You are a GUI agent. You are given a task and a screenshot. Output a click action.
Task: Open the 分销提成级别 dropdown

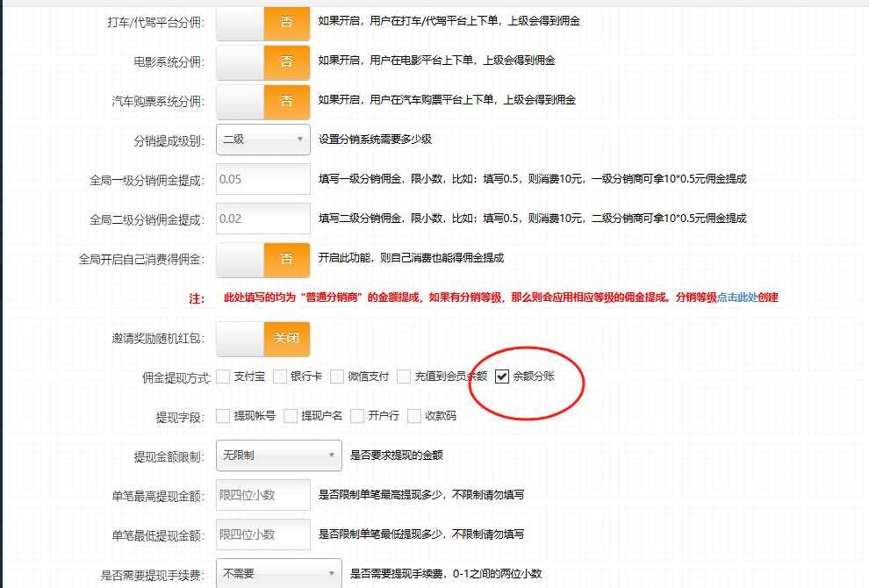tap(262, 140)
